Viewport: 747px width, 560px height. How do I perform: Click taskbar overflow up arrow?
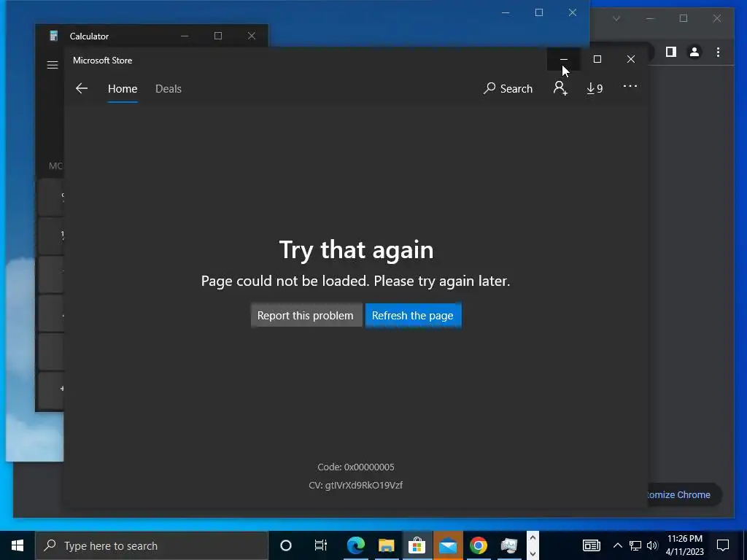tap(533, 538)
